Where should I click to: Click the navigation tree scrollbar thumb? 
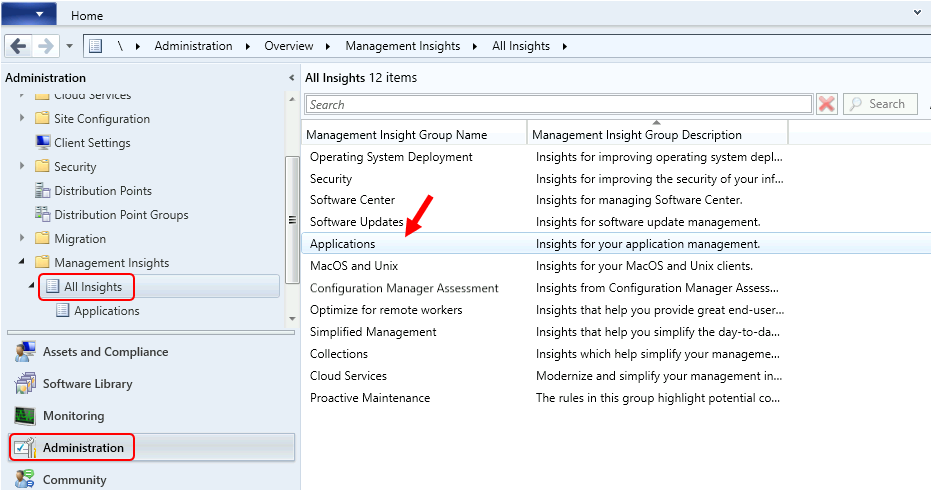pos(292,220)
